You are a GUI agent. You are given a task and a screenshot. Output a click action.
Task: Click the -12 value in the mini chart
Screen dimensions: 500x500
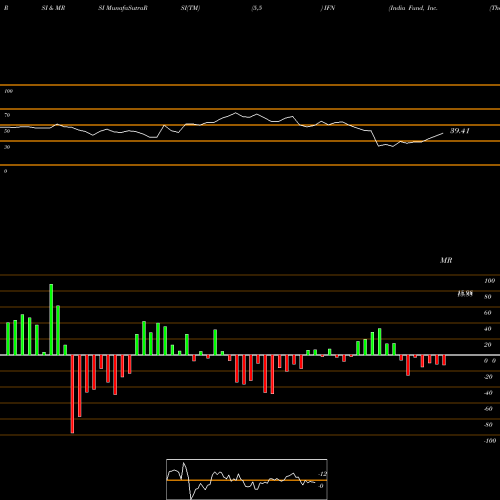pyautogui.click(x=323, y=474)
